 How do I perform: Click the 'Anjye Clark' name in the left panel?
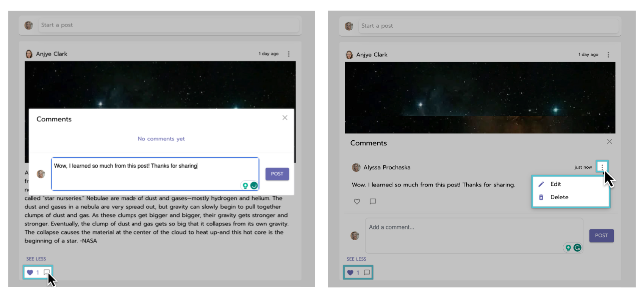click(x=52, y=54)
